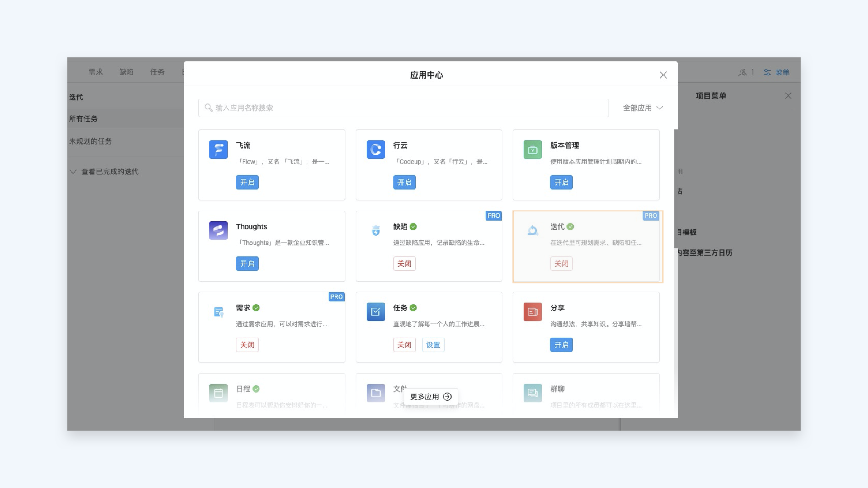Viewport: 868px width, 488px height.
Task: Click the app list vertical scrollbar
Action: click(x=676, y=188)
